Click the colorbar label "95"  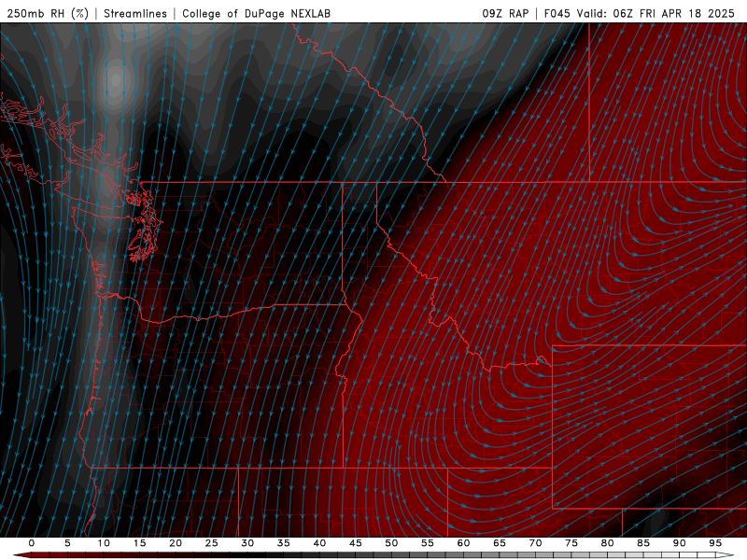coord(715,543)
